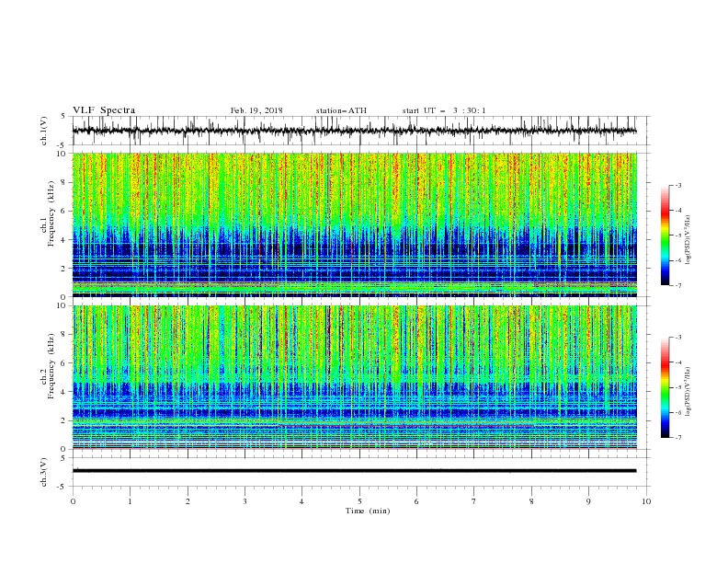Click the time axis tick label "10"

(x=646, y=501)
